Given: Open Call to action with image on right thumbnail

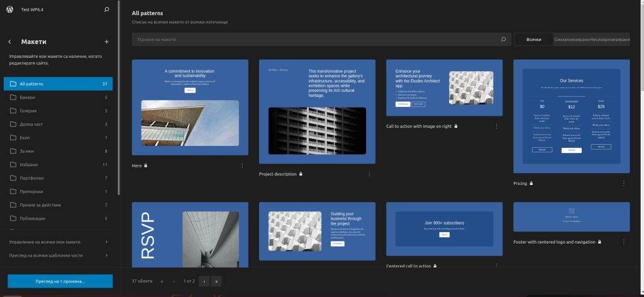Looking at the screenshot, I should coord(445,88).
